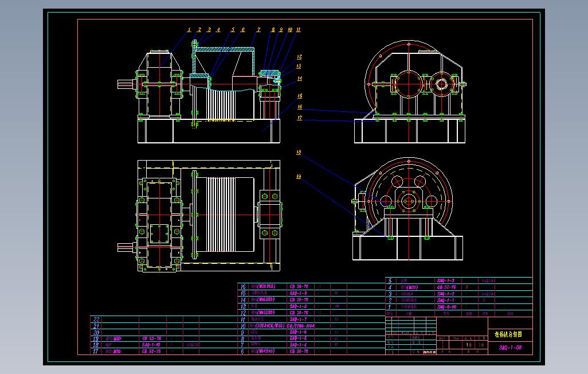Select the (M4X40) bolt name in row 6
This screenshot has width=588, height=374.
(266, 352)
